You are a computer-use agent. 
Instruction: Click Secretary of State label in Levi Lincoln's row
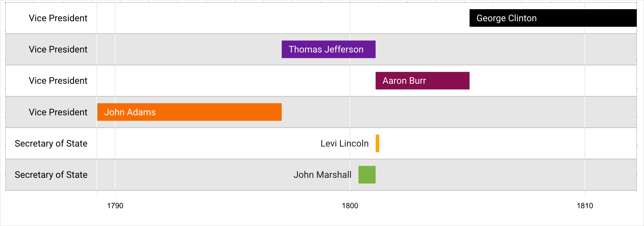tap(51, 143)
